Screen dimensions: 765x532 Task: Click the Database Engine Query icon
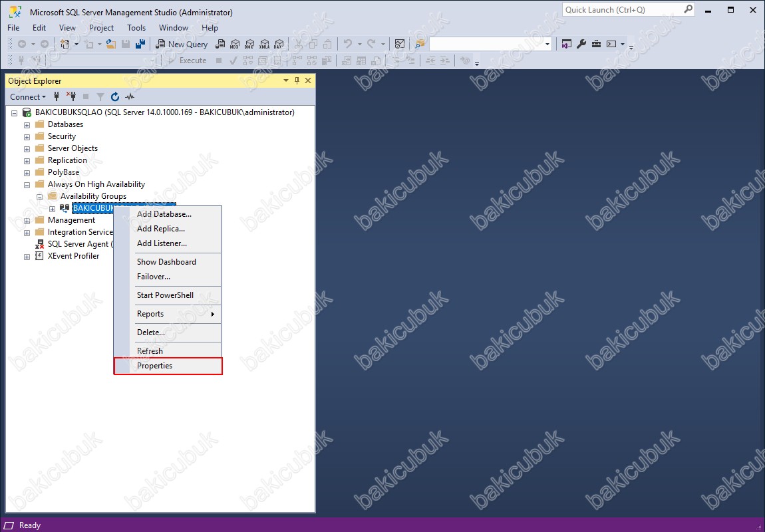click(220, 44)
